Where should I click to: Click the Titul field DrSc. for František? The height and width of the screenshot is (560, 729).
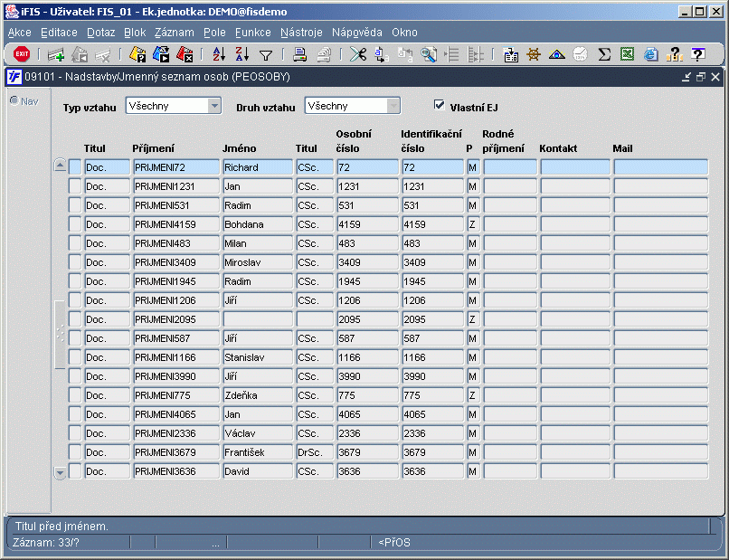pyautogui.click(x=315, y=452)
